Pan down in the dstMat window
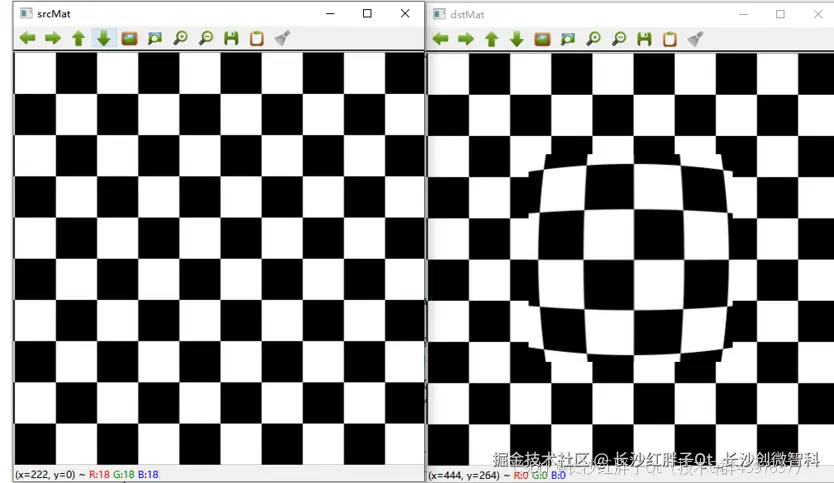Screen dimensions: 834x483 click(516, 39)
